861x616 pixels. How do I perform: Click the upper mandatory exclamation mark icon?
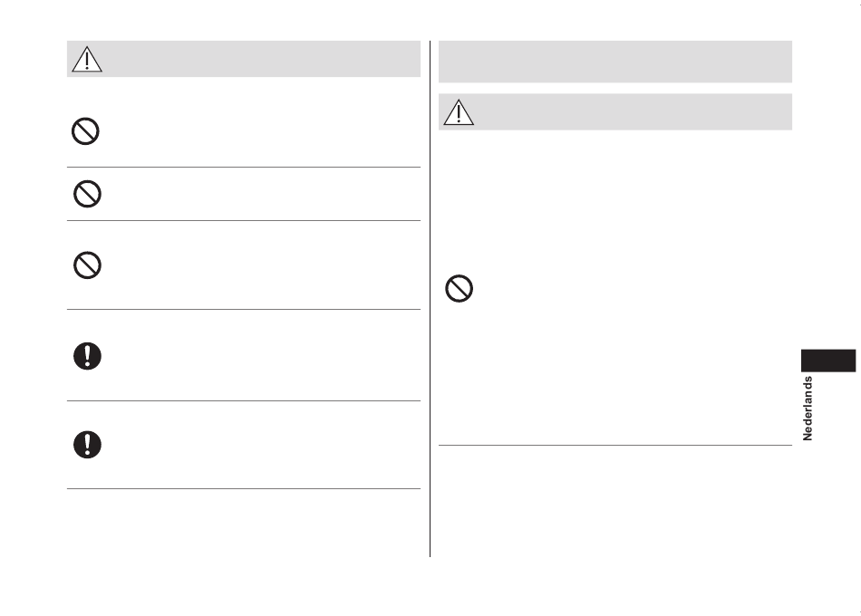click(87, 356)
